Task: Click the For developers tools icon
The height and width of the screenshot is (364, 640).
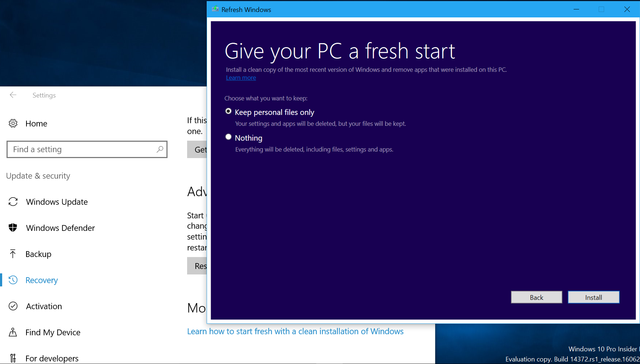Action: [x=13, y=358]
